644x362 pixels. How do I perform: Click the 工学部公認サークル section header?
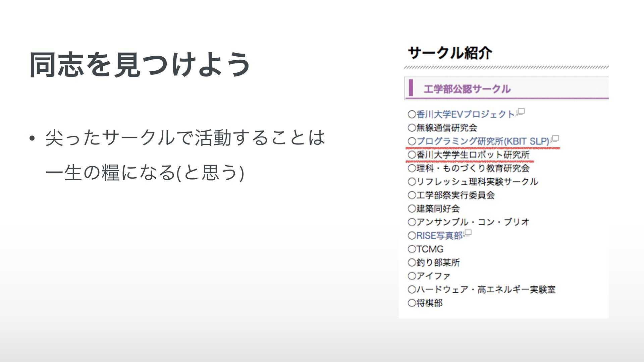[467, 89]
